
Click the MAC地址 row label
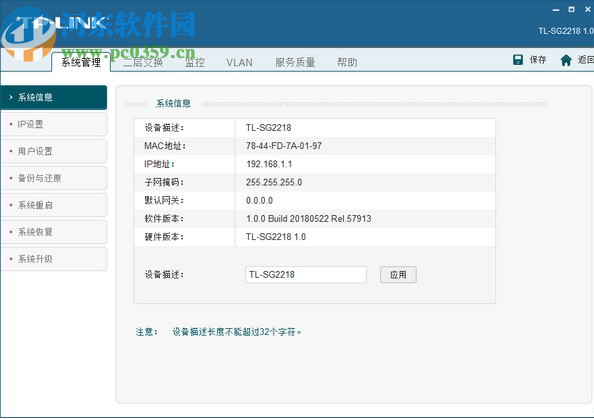165,146
